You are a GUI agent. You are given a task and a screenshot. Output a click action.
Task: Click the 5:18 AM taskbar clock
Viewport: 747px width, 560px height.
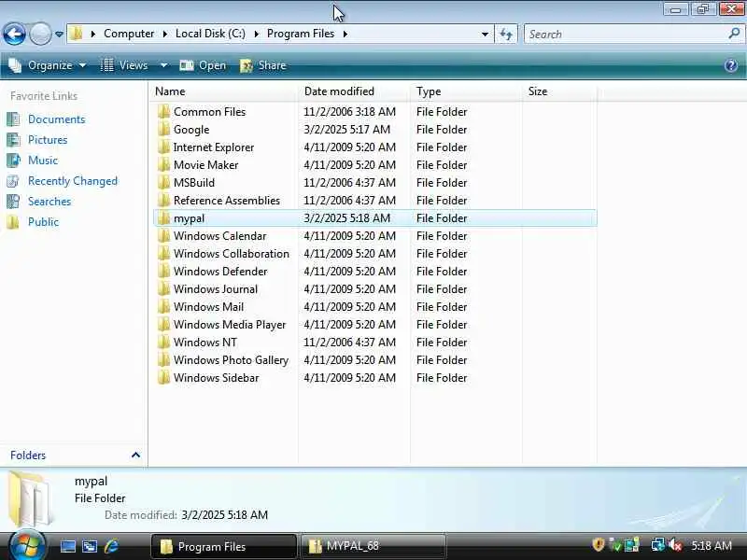[712, 546]
